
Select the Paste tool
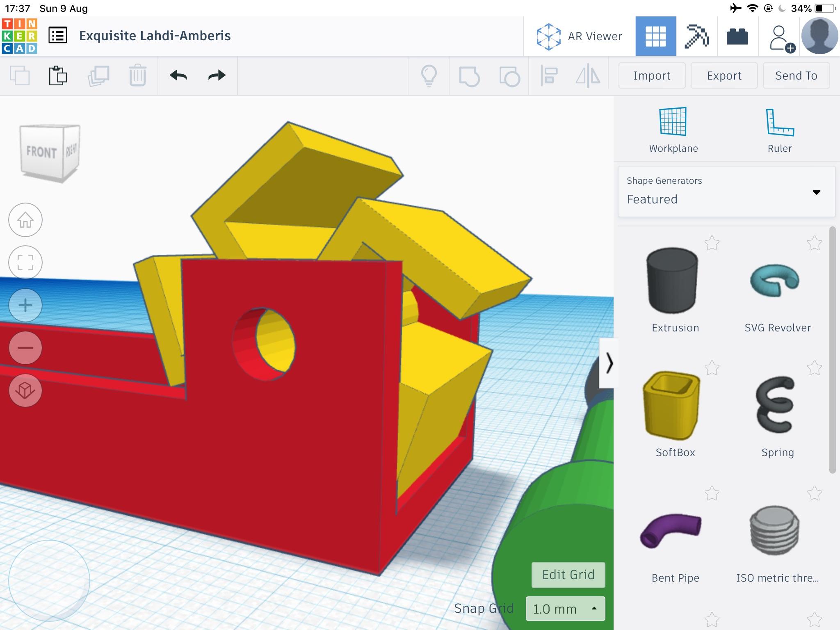(x=58, y=75)
